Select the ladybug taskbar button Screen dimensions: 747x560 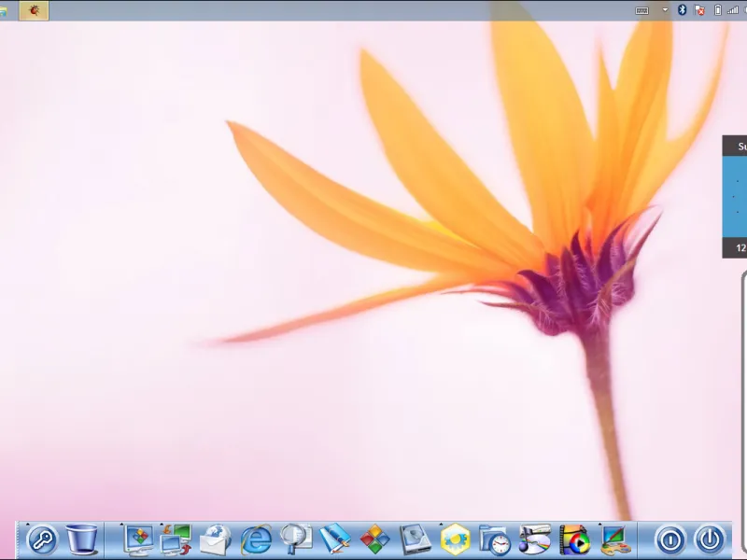point(34,10)
